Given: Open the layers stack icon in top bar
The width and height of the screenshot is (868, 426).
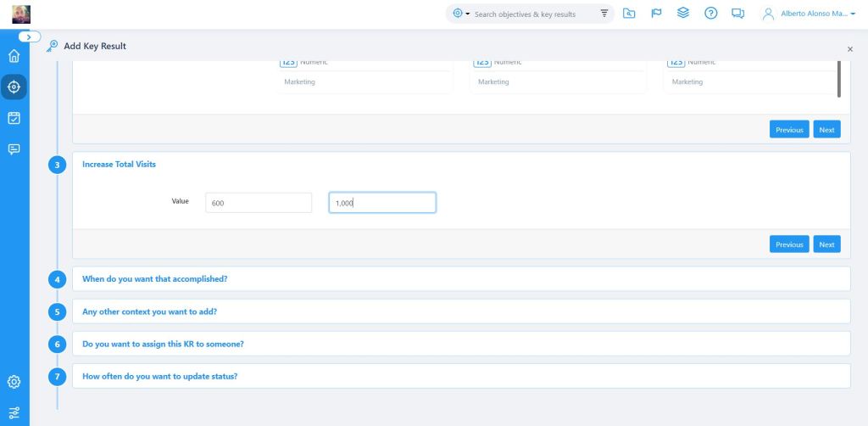Looking at the screenshot, I should pyautogui.click(x=683, y=14).
